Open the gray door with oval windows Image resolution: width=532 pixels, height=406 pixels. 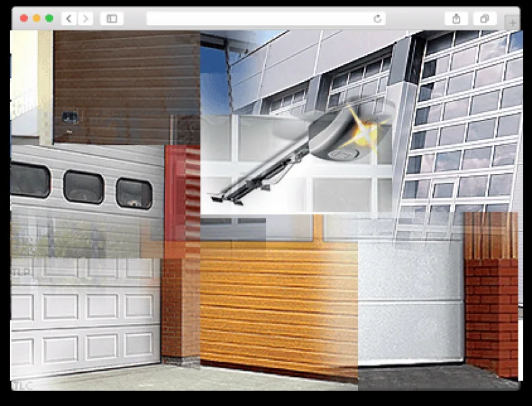click(87, 200)
